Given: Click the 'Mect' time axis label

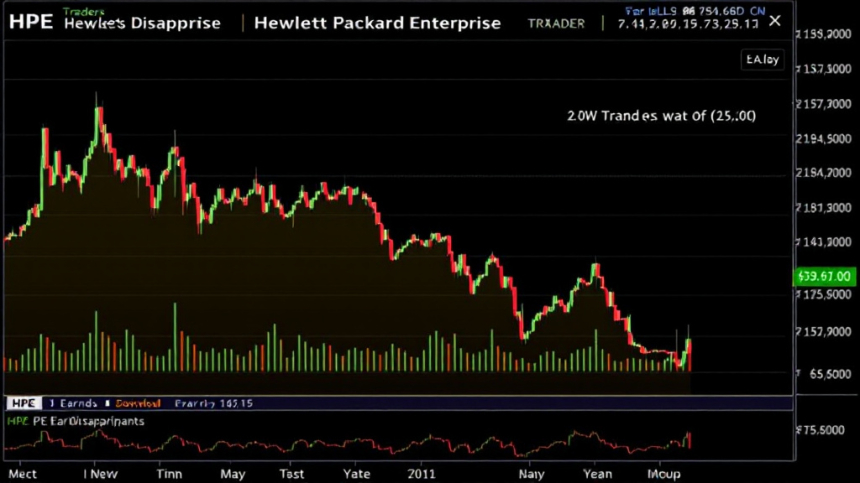Looking at the screenshot, I should (22, 474).
